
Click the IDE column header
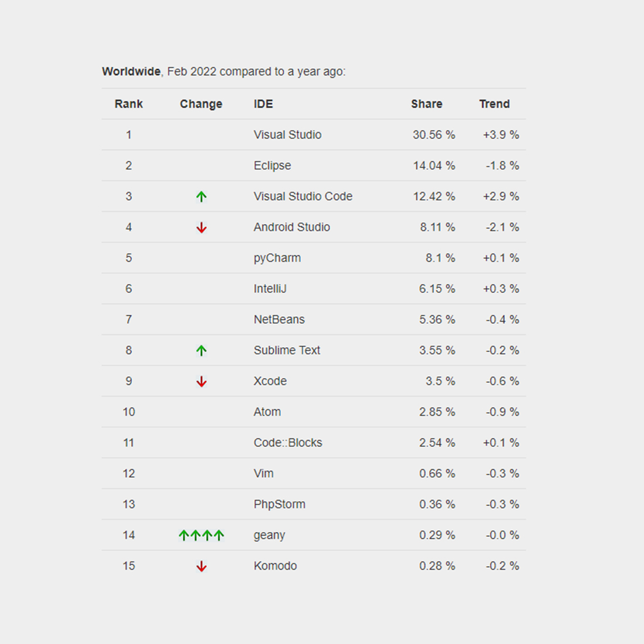pos(263,104)
